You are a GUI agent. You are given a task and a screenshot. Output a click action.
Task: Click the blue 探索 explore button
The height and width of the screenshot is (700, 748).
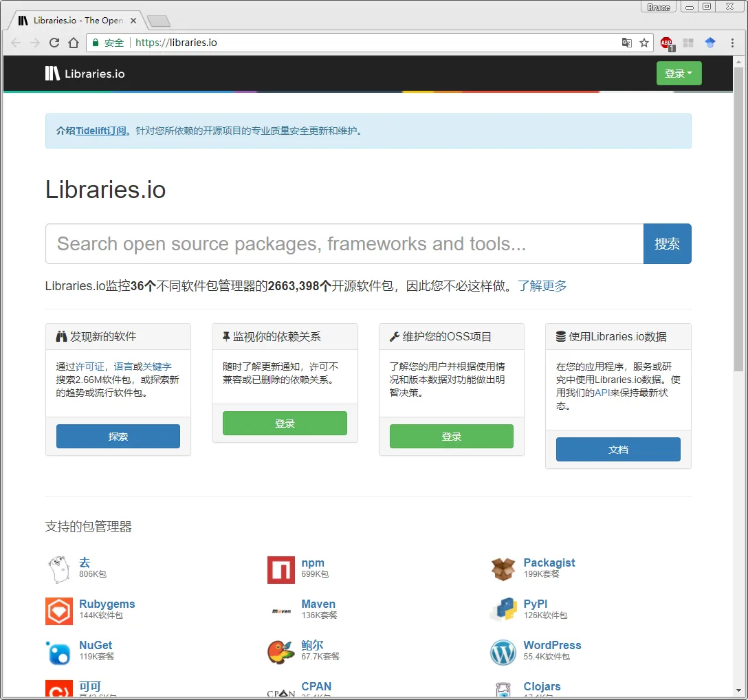click(x=118, y=436)
